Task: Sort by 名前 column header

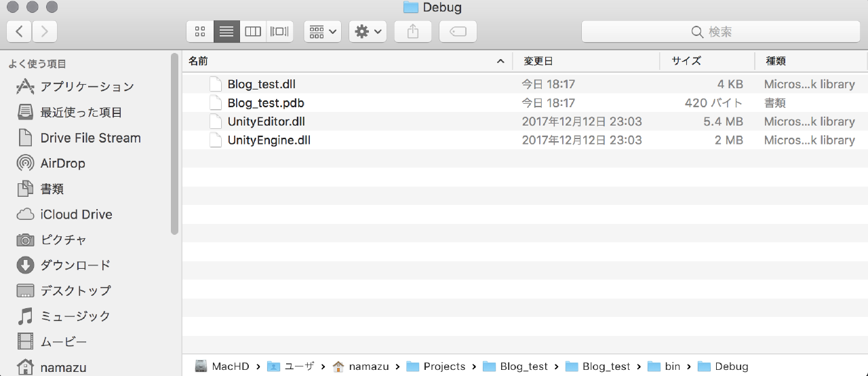Action: click(x=347, y=61)
